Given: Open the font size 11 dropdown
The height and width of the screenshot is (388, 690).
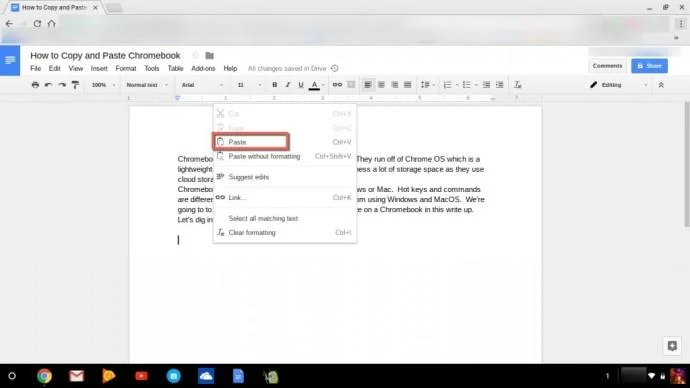Looking at the screenshot, I should coord(249,85).
